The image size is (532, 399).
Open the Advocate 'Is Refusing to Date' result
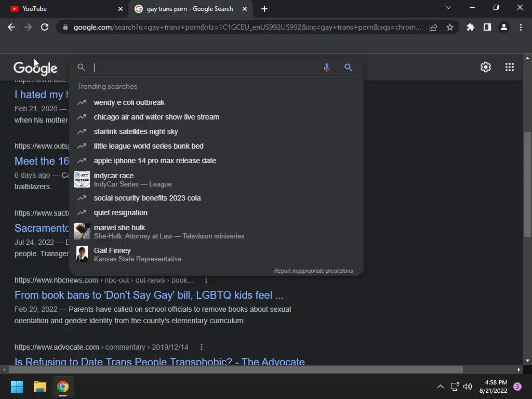pos(159,361)
